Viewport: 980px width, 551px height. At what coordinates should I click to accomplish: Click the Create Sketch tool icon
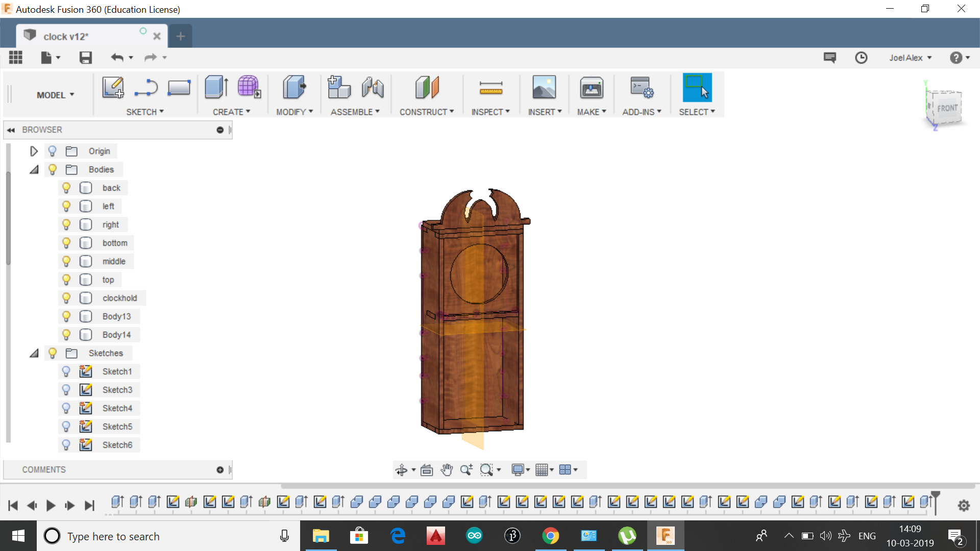pos(113,87)
